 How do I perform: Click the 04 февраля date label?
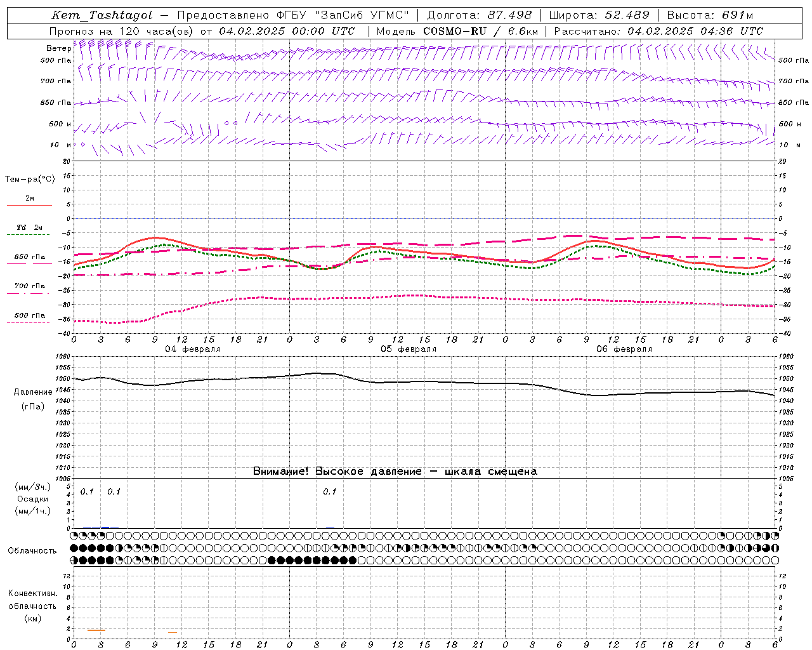point(193,349)
